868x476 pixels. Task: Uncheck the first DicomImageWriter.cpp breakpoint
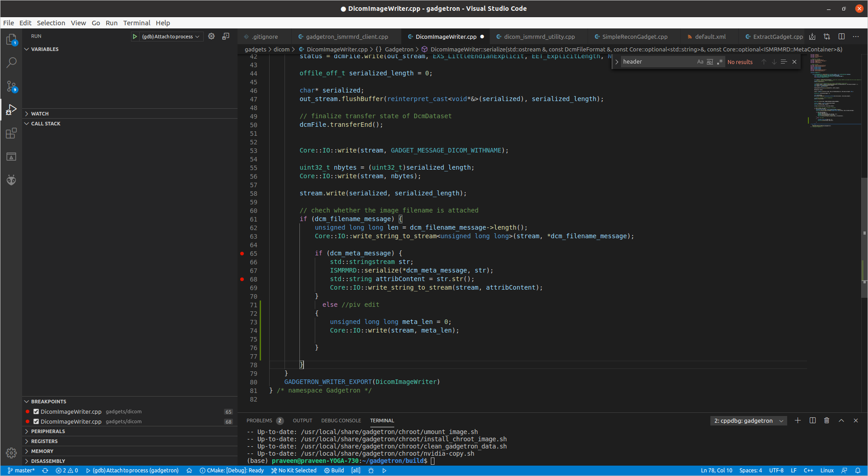coord(37,411)
